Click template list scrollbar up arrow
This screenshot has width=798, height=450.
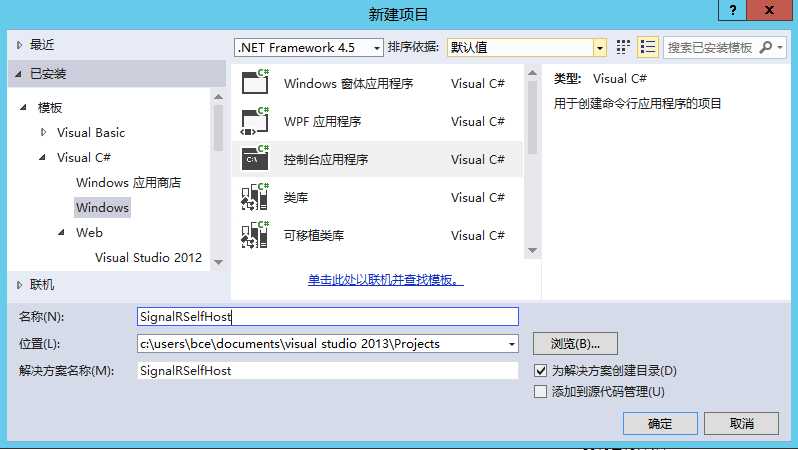[532, 73]
